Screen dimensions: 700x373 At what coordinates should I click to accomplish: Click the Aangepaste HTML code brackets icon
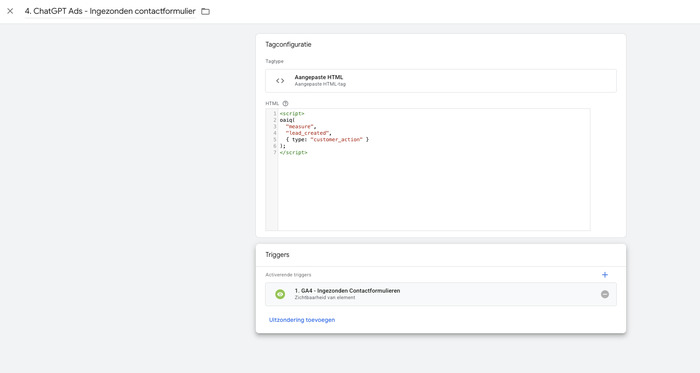280,81
